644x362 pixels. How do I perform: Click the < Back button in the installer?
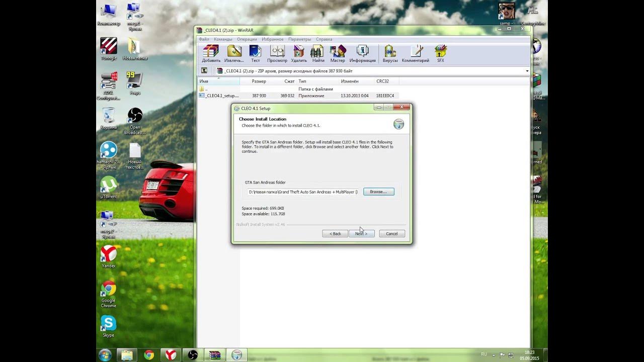click(x=335, y=233)
